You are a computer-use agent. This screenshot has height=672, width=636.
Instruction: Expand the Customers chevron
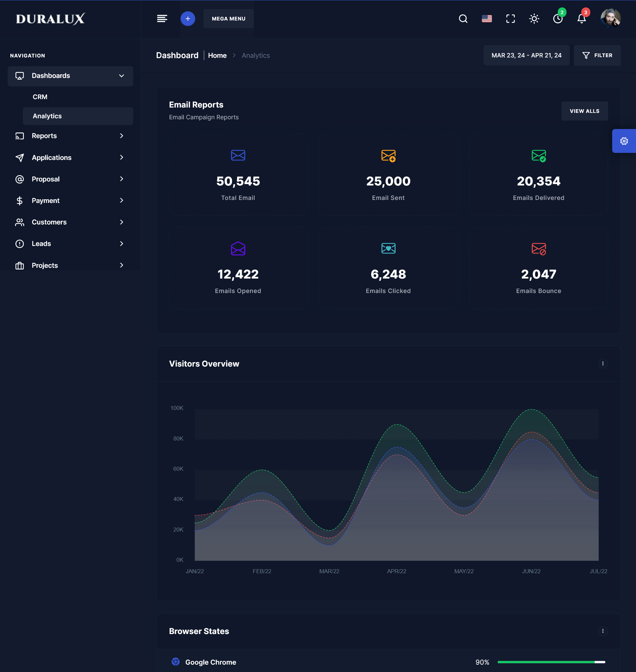point(122,222)
